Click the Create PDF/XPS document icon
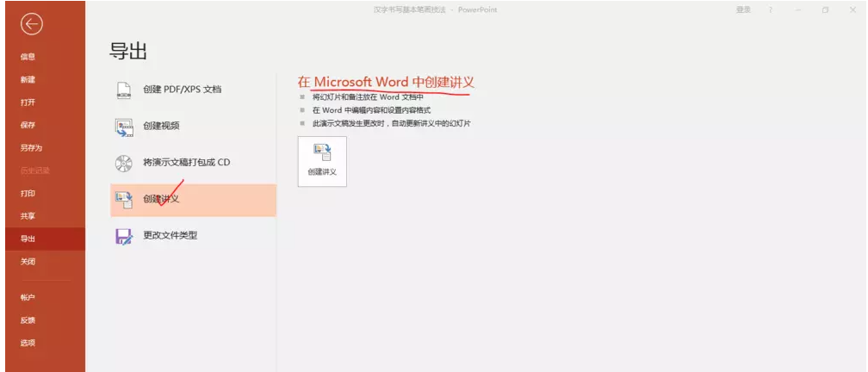868x372 pixels. [123, 90]
